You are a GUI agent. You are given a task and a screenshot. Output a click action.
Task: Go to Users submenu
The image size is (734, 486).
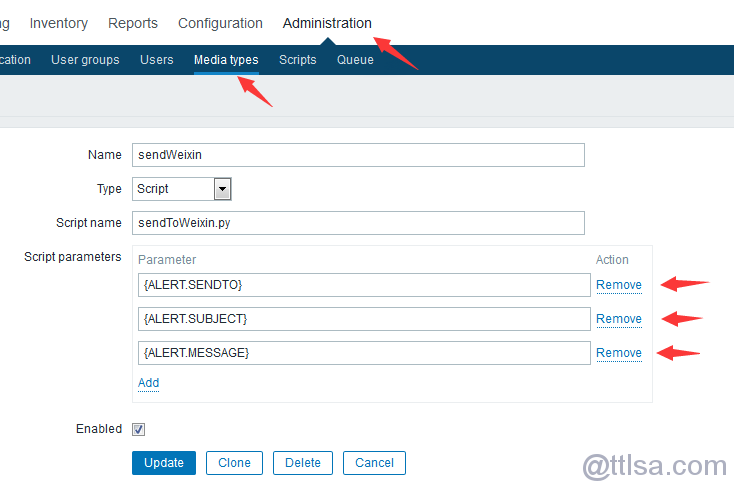(156, 60)
